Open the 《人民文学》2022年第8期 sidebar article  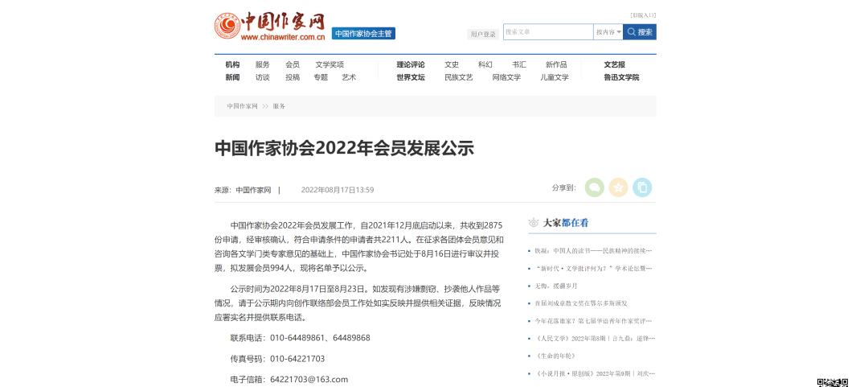[x=593, y=338]
